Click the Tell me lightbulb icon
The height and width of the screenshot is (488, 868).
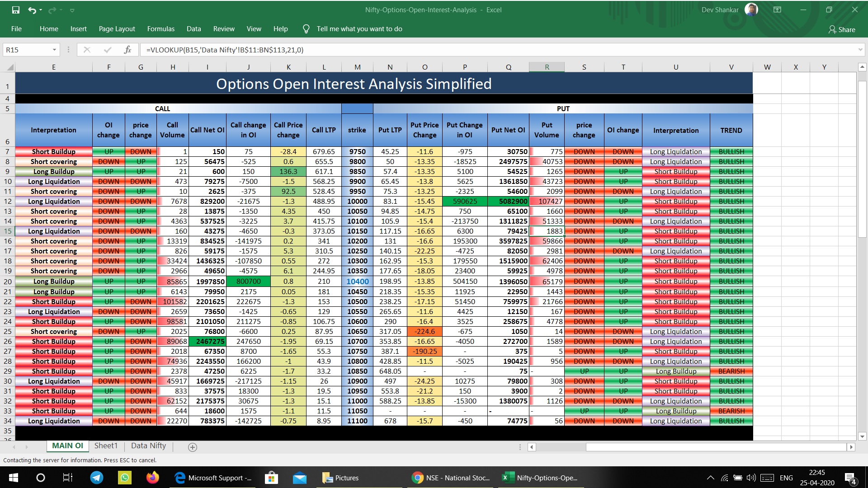click(306, 29)
